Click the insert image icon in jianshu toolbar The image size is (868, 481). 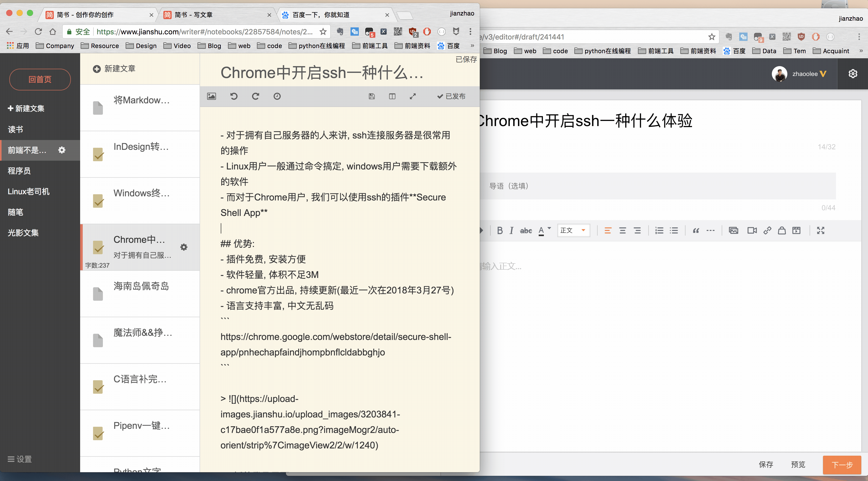(x=211, y=96)
